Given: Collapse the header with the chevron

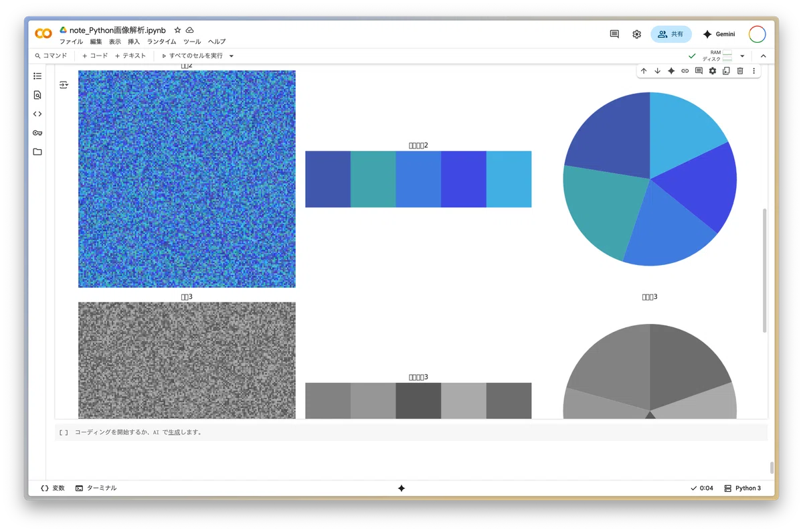Looking at the screenshot, I should pos(763,56).
